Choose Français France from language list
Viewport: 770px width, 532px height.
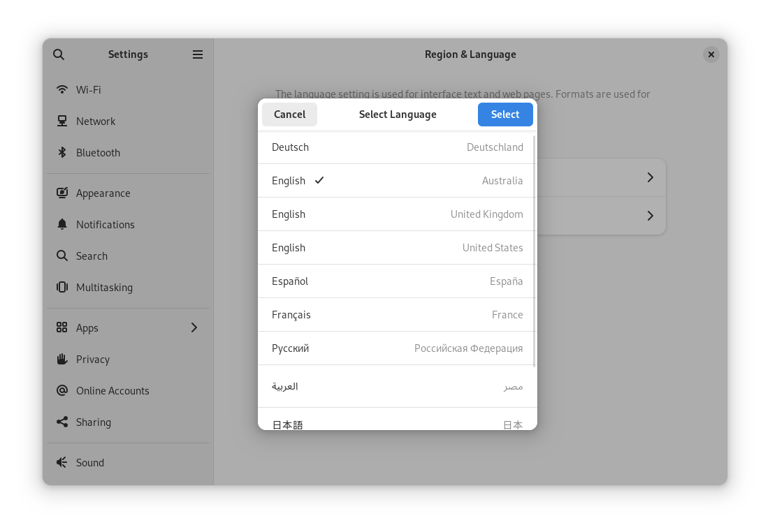tap(397, 315)
